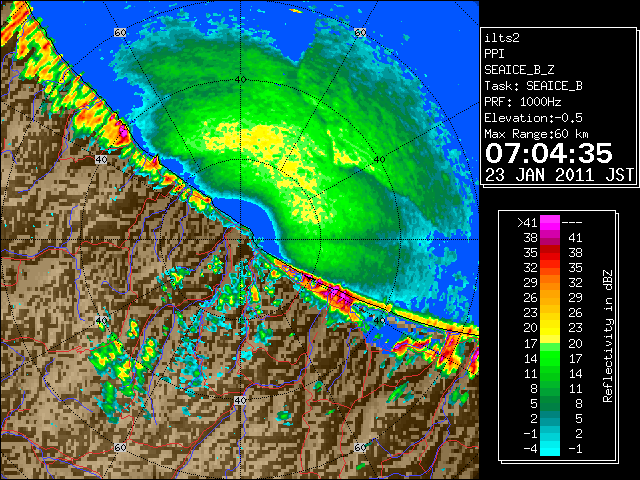Pick the orange 29–32 dBZ legend swatch
The height and width of the screenshot is (480, 640).
(x=550, y=282)
